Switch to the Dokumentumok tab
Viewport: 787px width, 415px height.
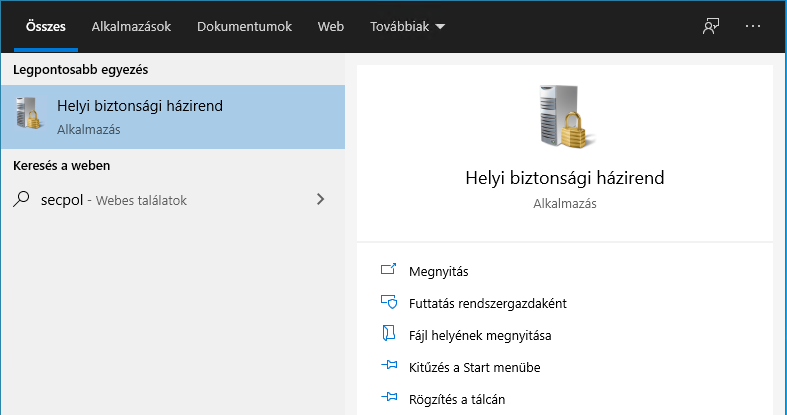point(244,27)
